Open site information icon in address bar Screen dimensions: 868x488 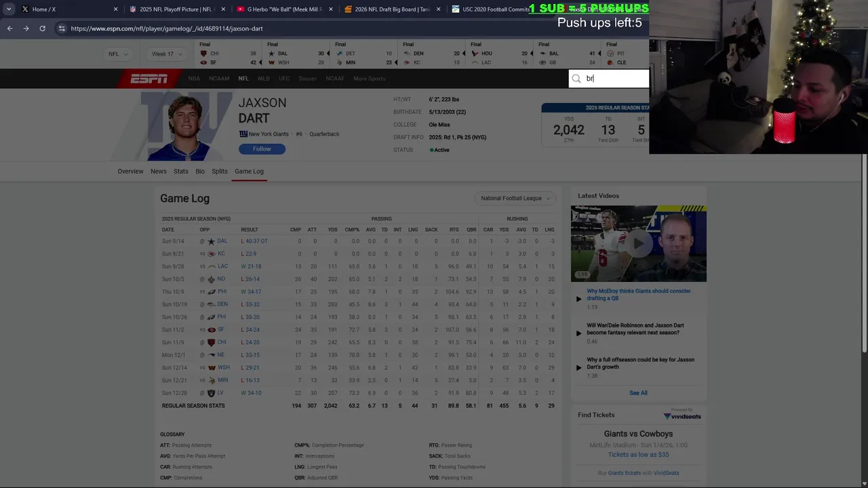62,28
